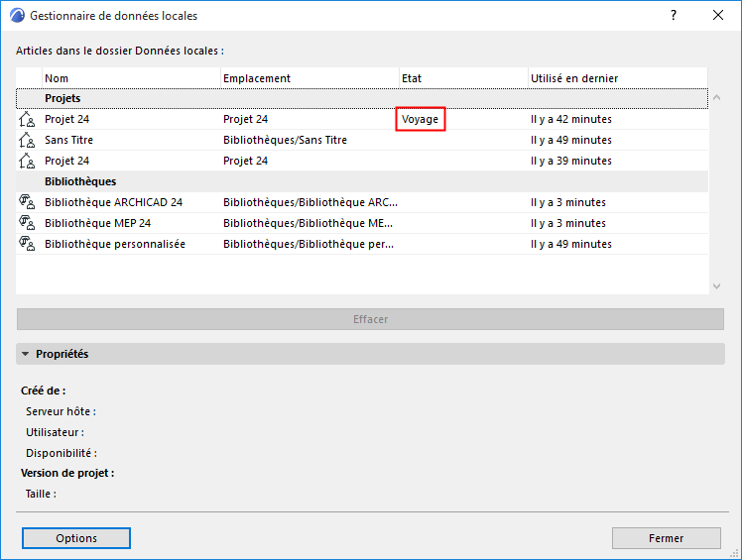Click Bibliothèques/Bibliothèque ME... location cell
This screenshot has width=742, height=560.
point(309,223)
